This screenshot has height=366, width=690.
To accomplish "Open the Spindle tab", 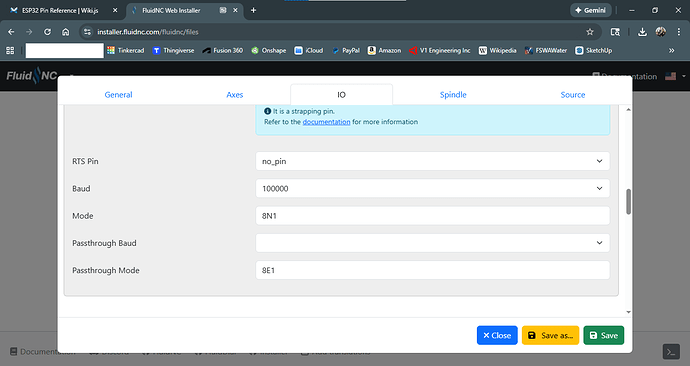I will tap(453, 95).
